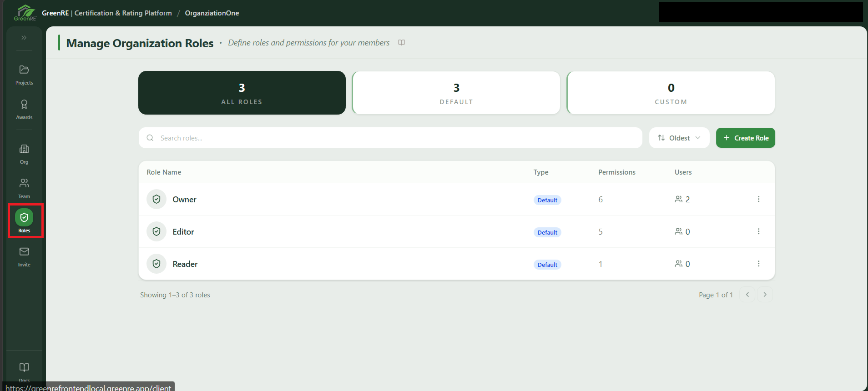Focus the Search roles input field
The height and width of the screenshot is (391, 868).
390,138
